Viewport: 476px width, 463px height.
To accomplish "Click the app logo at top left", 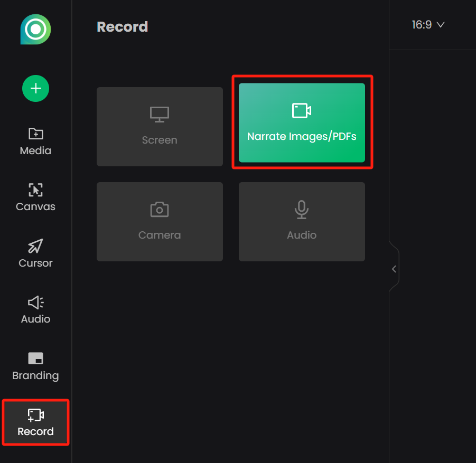I will pyautogui.click(x=35, y=29).
